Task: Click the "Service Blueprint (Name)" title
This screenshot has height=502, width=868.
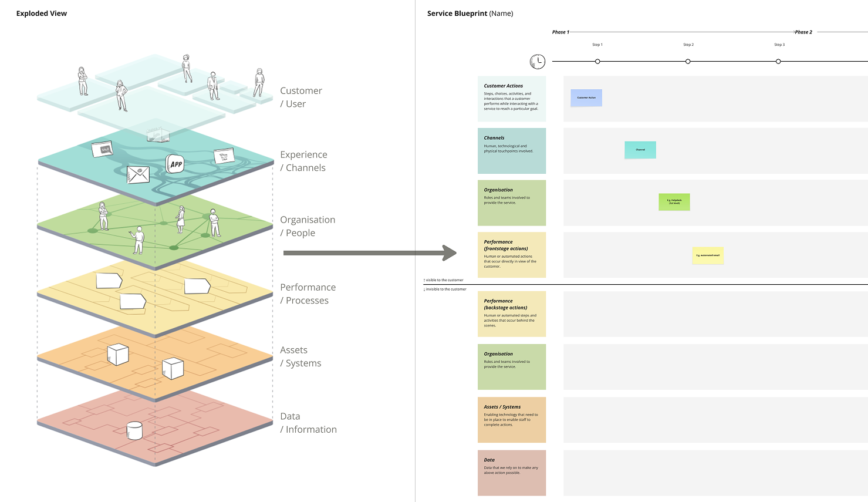Action: coord(470,14)
